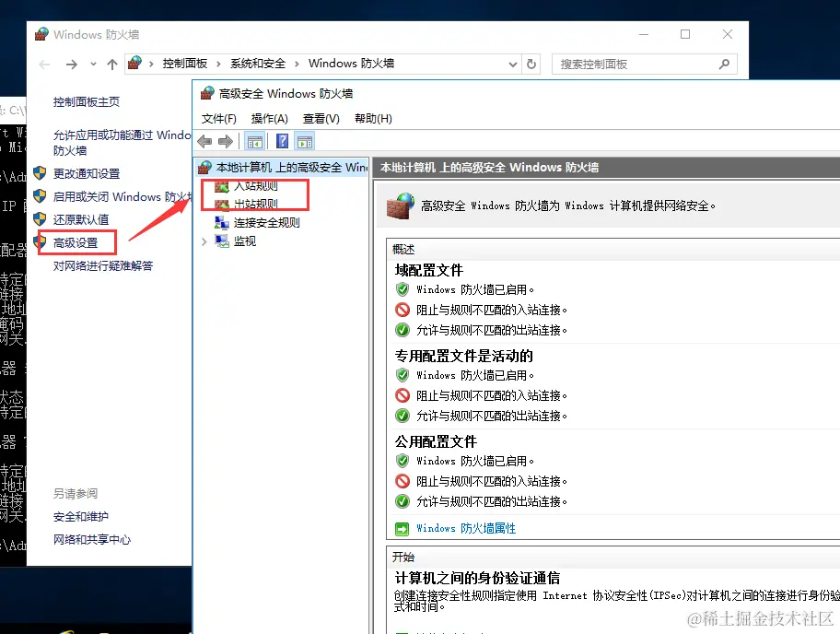Image resolution: width=840 pixels, height=634 pixels.
Task: Go up one level in Control Panel
Action: point(112,65)
